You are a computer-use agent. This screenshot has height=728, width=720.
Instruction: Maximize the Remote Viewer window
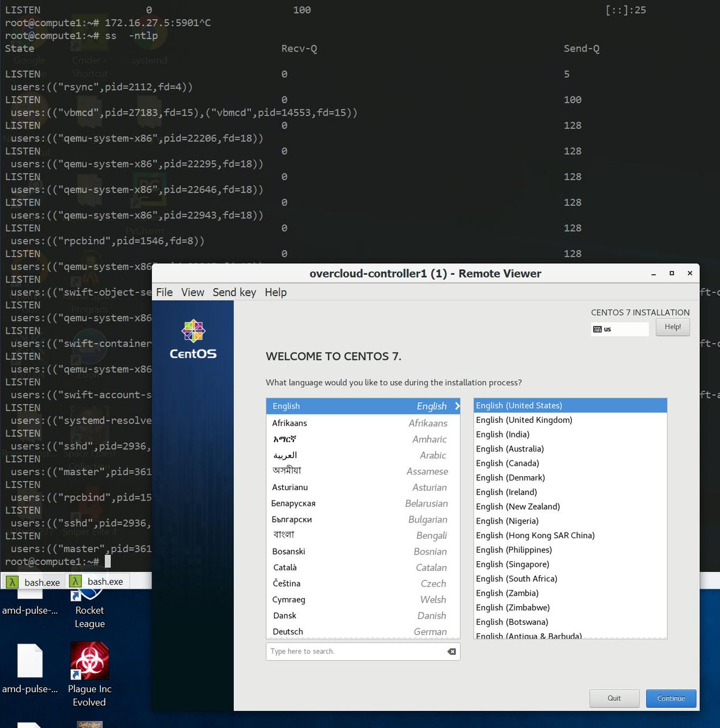pyautogui.click(x=671, y=274)
